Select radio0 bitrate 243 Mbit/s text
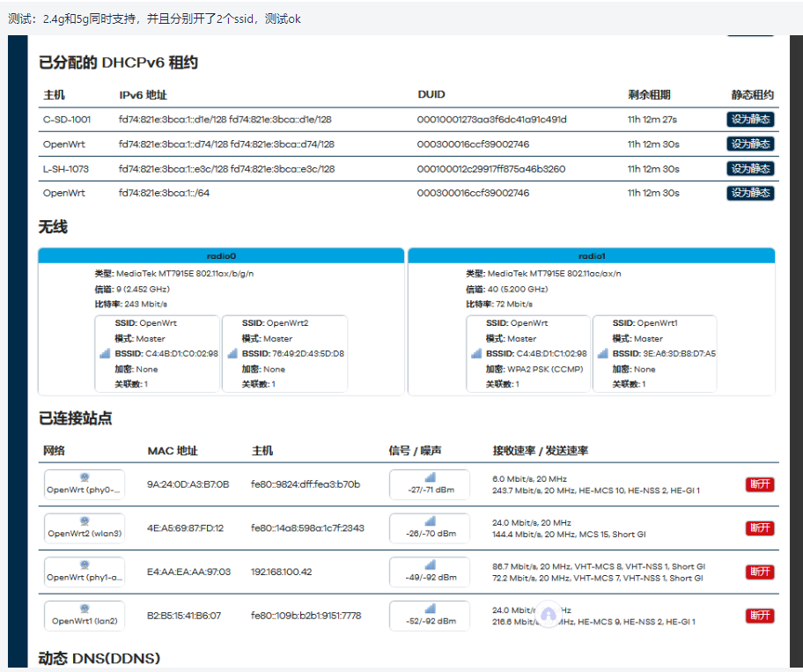 (x=146, y=304)
